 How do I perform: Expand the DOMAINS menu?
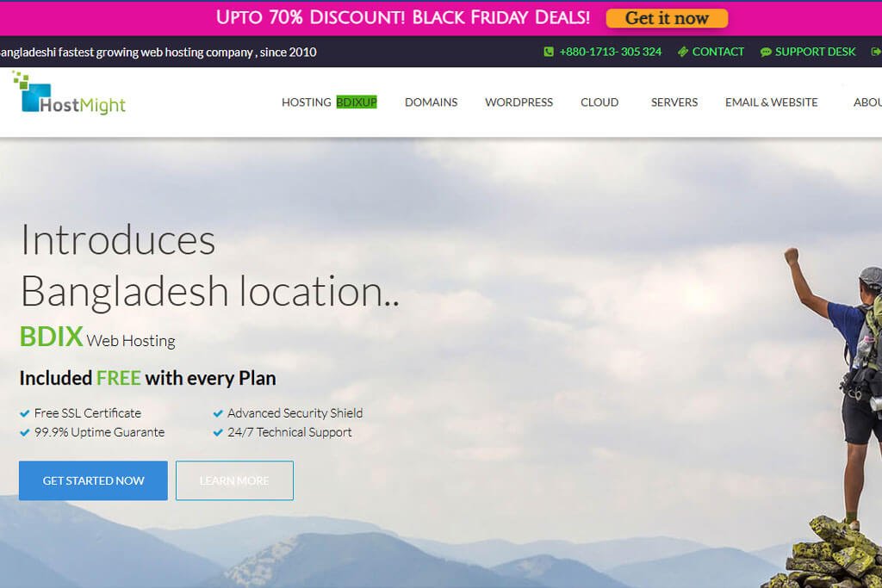(x=431, y=102)
